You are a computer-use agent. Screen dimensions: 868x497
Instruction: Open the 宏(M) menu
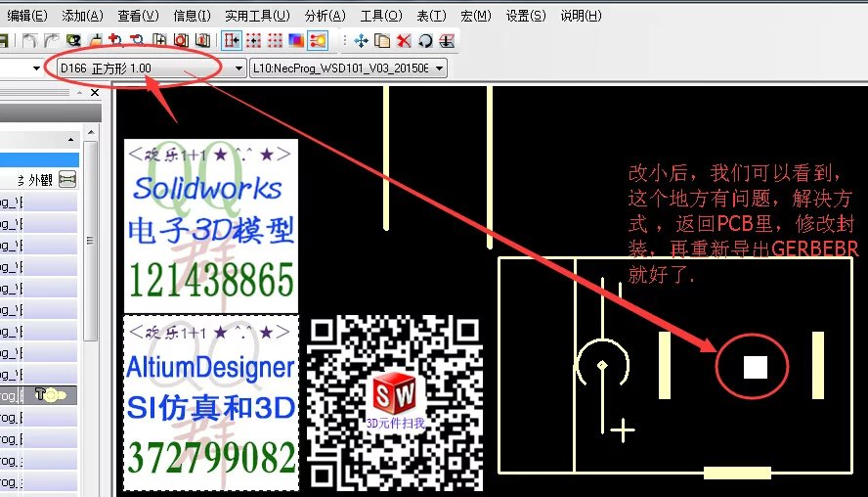click(x=475, y=16)
